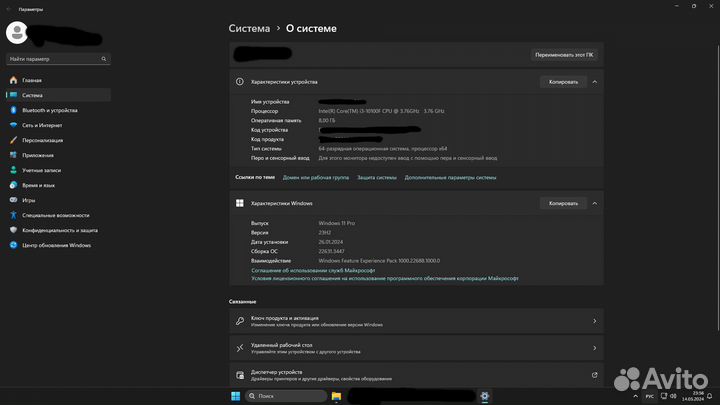Open the Специальные возможности accessibility icon
The image size is (720, 405).
pos(13,215)
